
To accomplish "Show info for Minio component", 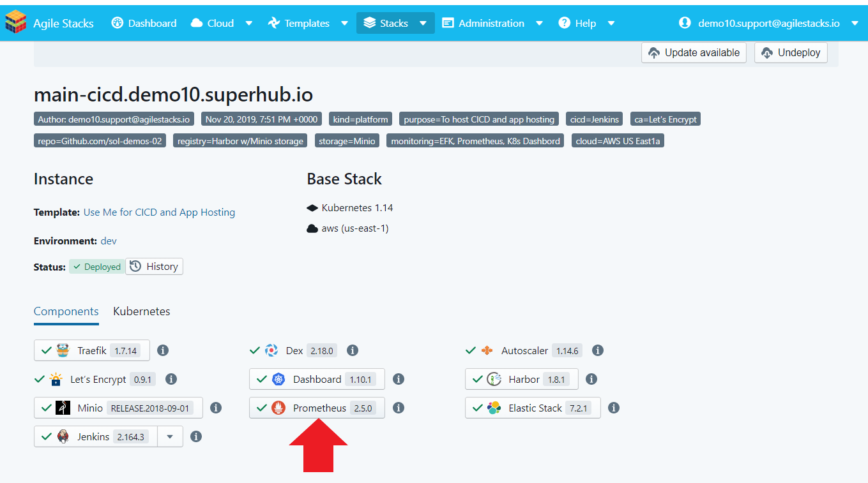I will pyautogui.click(x=216, y=408).
